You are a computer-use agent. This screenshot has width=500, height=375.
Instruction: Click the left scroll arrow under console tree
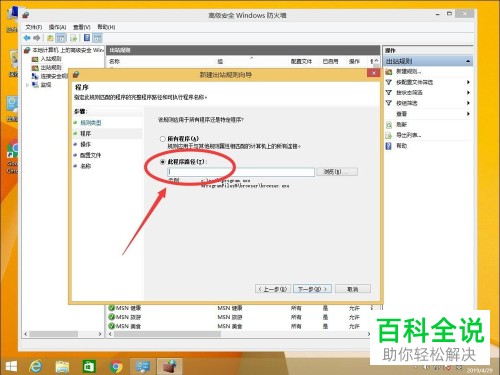click(x=26, y=334)
